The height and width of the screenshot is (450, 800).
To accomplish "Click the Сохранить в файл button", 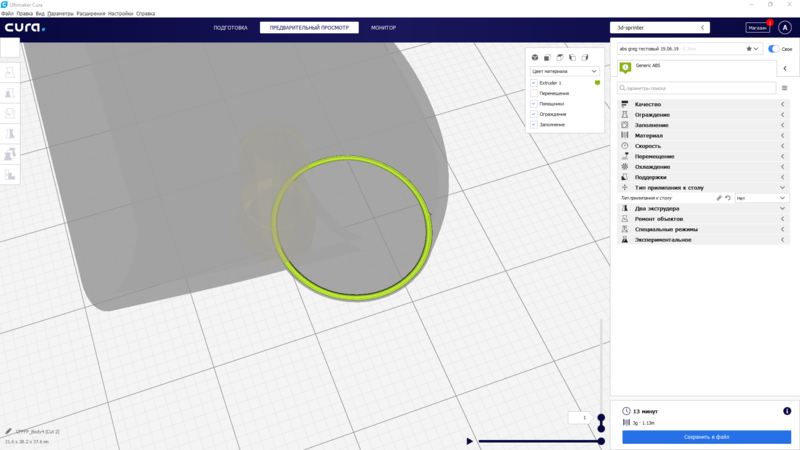I will click(x=706, y=437).
